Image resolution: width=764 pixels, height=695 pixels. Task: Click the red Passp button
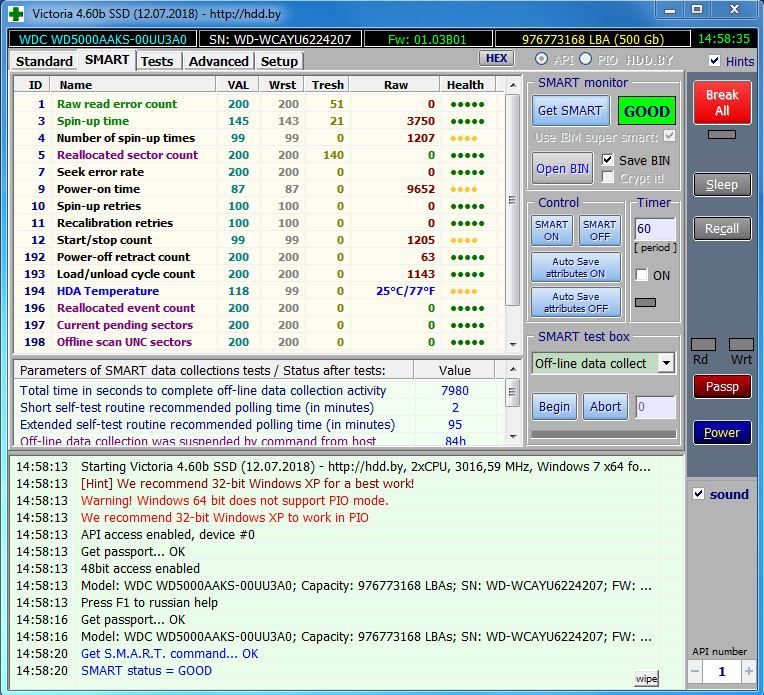[722, 386]
